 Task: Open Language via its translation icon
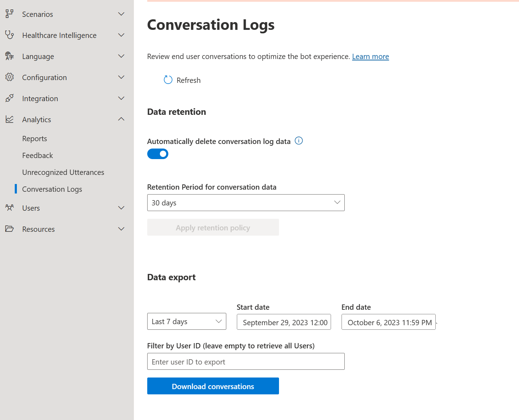coord(9,56)
